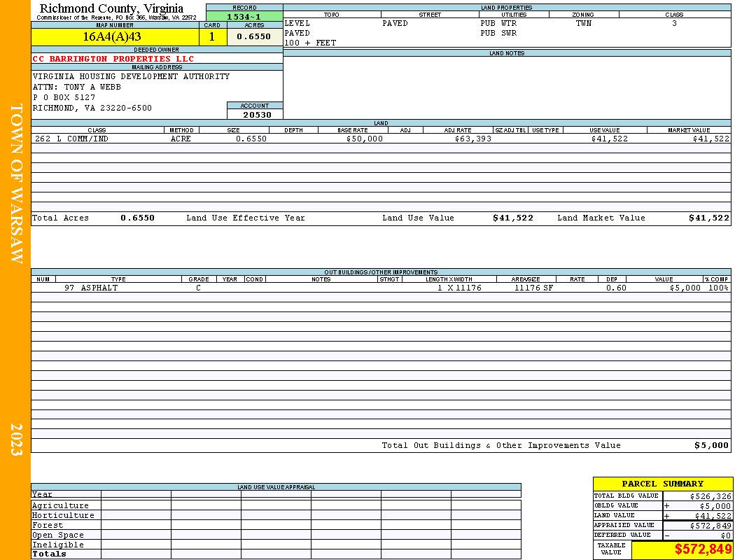This screenshot has width=735, height=560.
Task: Click PUB WTR utilities entry
Action: pos(498,23)
